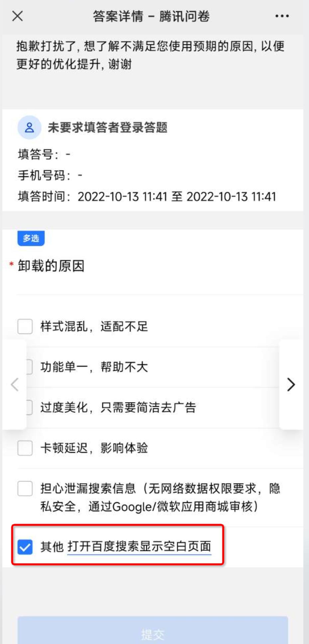
Task: Check the 担心泄漏搜索信息 checkbox
Action: [25, 488]
